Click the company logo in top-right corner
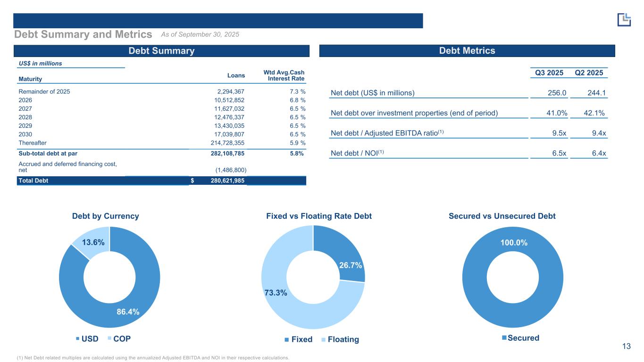Viewport: 644px width, 362px height. tap(624, 19)
